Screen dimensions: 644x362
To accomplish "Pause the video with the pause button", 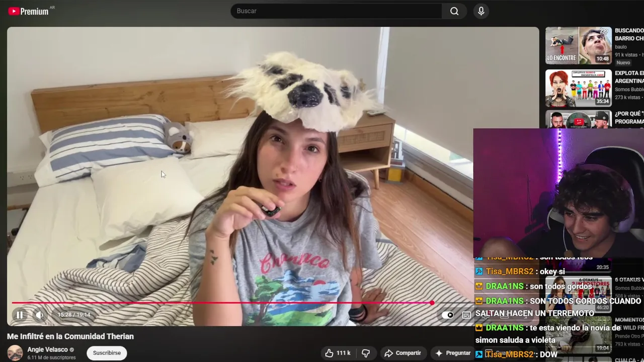I will pyautogui.click(x=20, y=315).
